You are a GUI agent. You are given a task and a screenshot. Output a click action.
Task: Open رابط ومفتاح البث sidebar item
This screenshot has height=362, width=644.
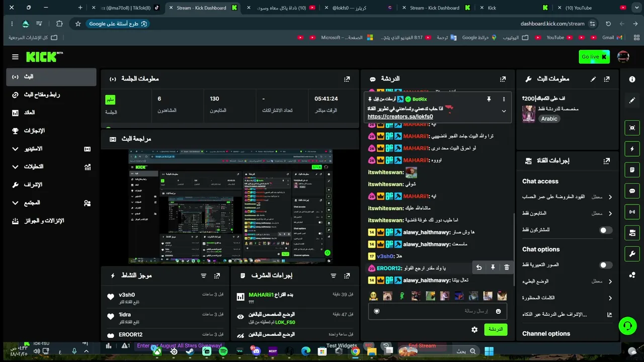[51, 95]
